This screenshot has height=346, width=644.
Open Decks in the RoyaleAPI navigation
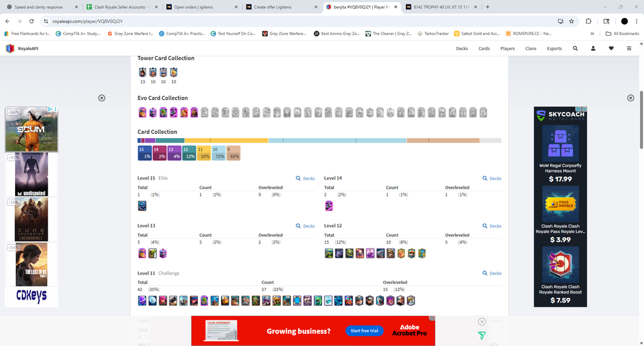462,48
